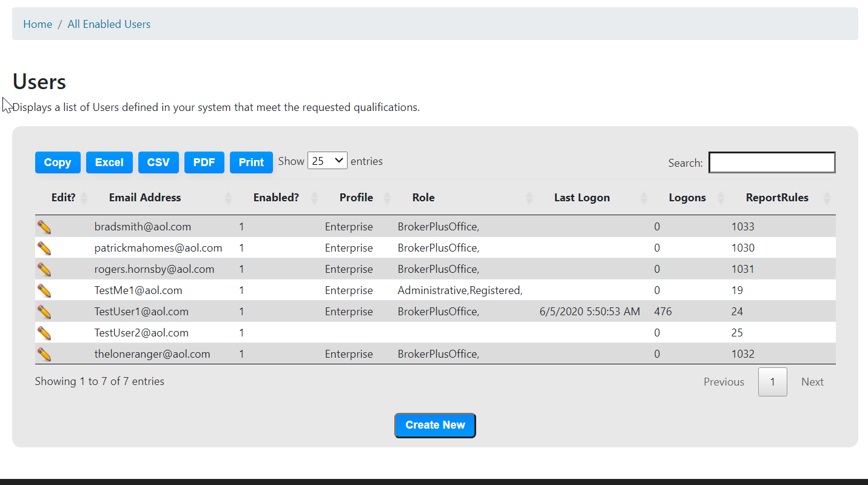The height and width of the screenshot is (485, 868).
Task: Export table as CSV
Action: point(158,162)
